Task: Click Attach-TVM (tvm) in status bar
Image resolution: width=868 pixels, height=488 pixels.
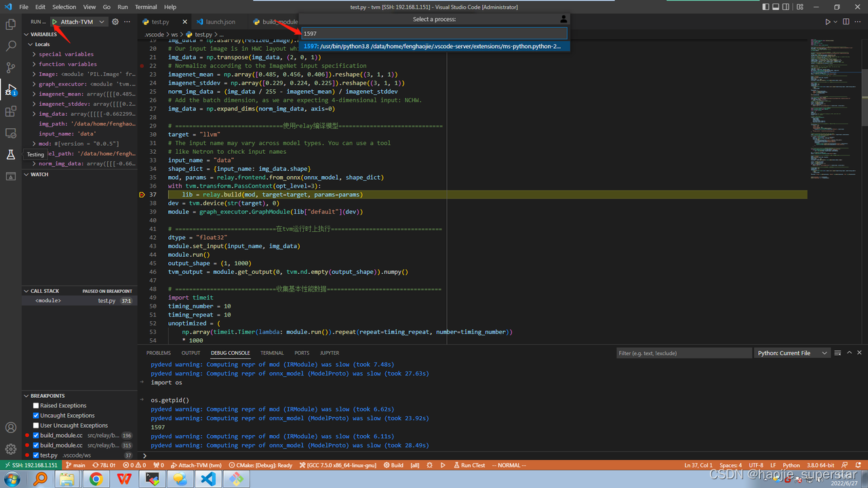Action: (196, 465)
